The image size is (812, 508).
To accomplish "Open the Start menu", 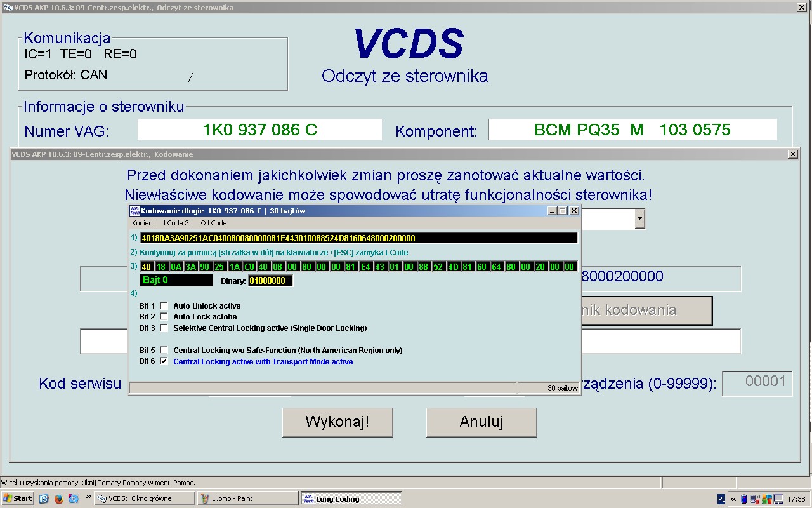I will pyautogui.click(x=18, y=498).
